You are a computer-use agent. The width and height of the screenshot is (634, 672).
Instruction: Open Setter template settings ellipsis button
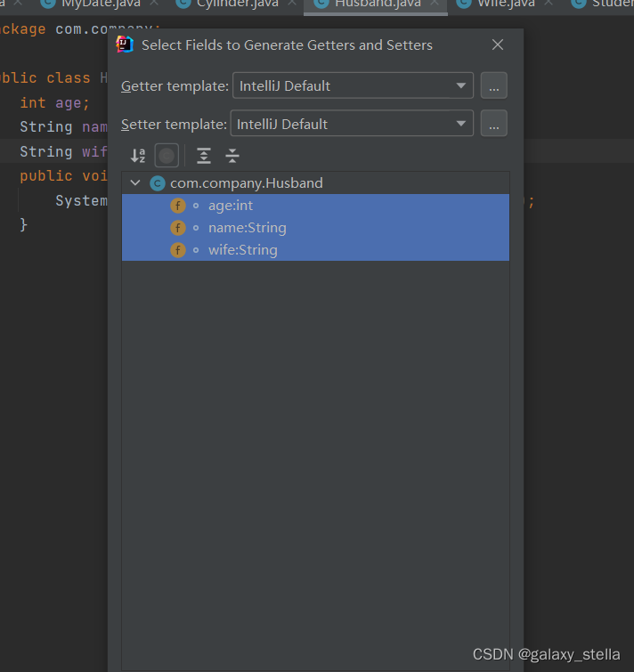coord(494,124)
